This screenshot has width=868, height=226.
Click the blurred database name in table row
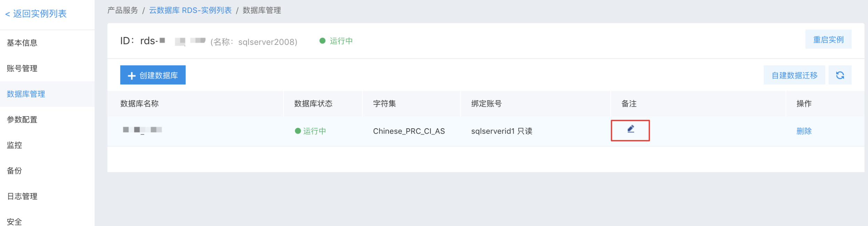pos(142,130)
